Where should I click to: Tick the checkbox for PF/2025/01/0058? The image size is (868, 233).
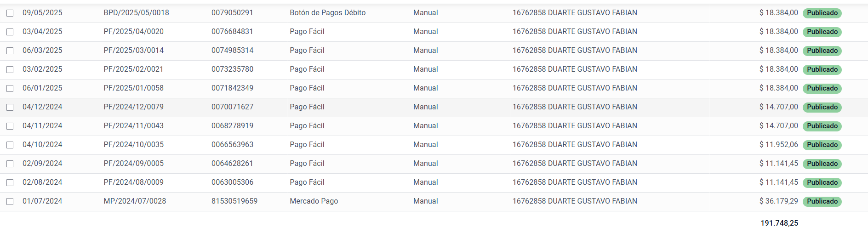coord(10,88)
